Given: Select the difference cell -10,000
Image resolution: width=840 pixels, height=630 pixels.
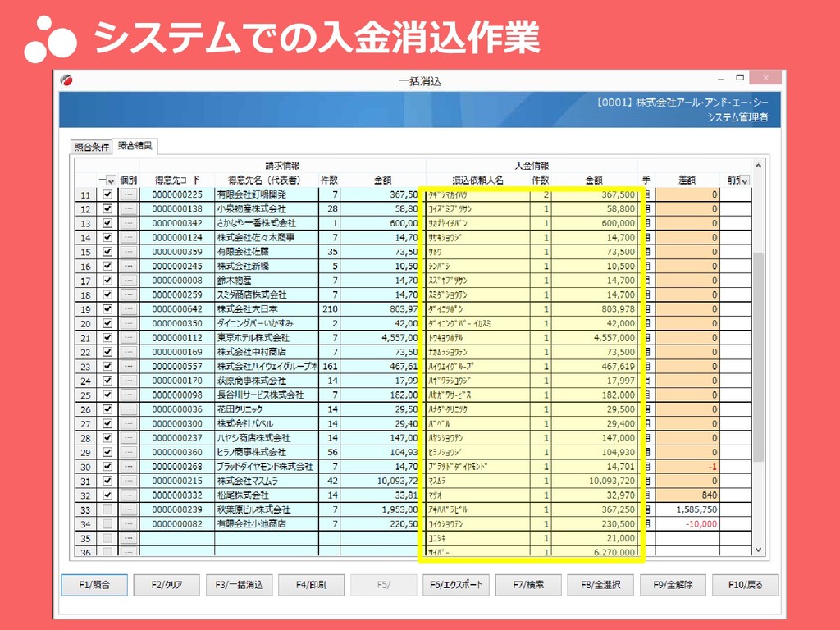Looking at the screenshot, I should [687, 524].
